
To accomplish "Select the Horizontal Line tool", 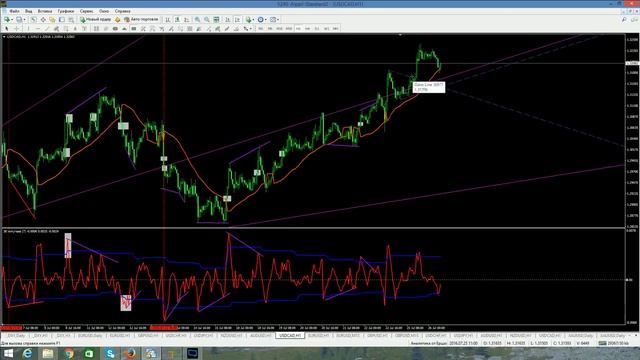I will 38,29.
